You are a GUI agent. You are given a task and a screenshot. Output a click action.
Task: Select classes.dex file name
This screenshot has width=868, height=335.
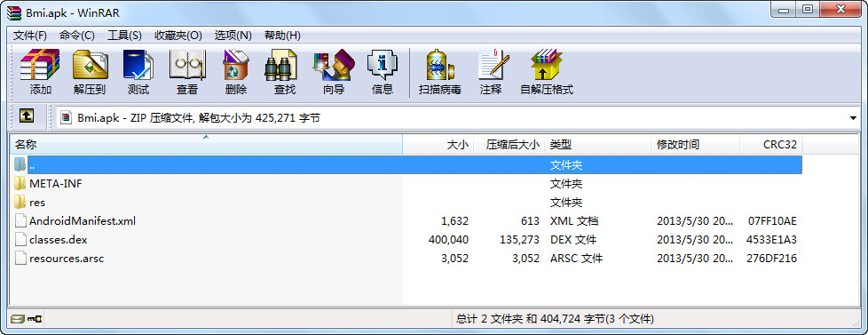[58, 240]
